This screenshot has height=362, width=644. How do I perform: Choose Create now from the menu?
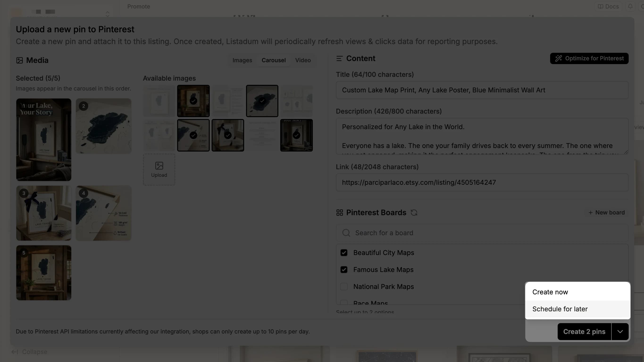[x=577, y=292]
